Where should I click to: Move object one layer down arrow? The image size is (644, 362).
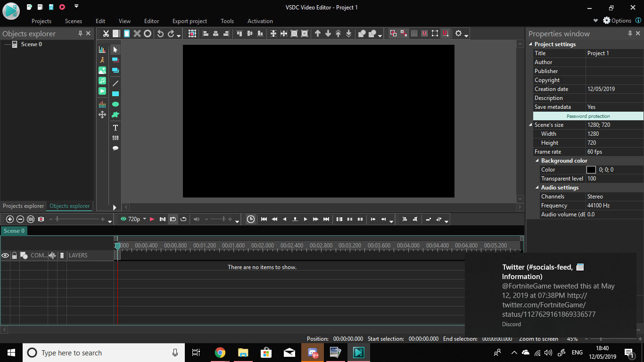click(328, 33)
